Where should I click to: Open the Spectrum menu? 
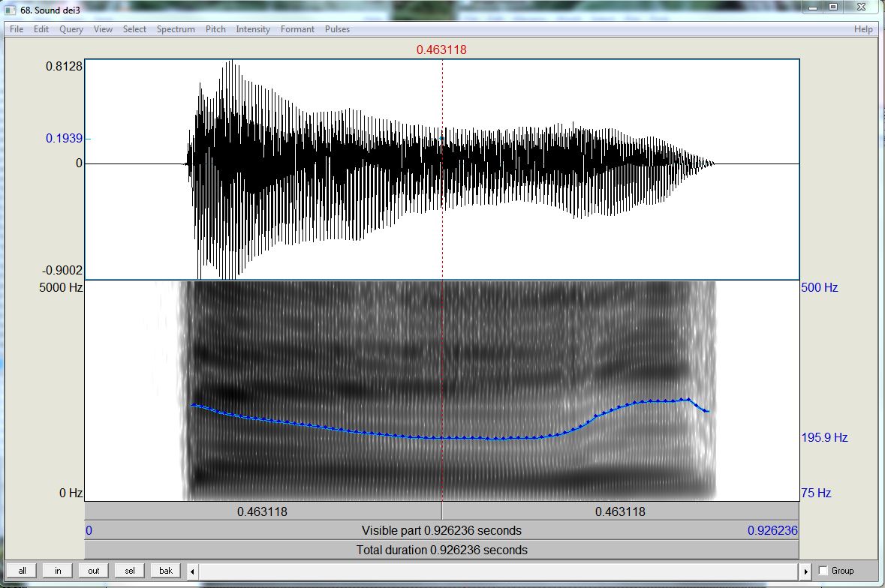[x=176, y=29]
